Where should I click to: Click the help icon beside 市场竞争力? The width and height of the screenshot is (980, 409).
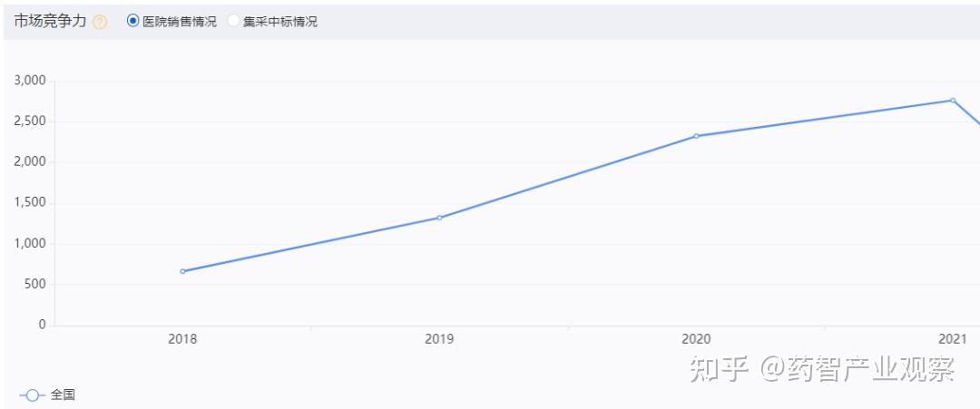(100, 22)
